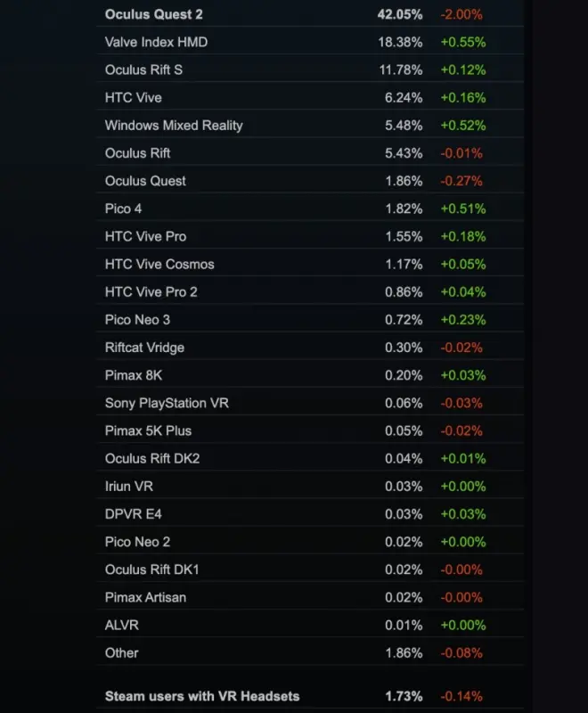588x713 pixels.
Task: Select the Pico 4 headset row
Action: click(x=123, y=209)
